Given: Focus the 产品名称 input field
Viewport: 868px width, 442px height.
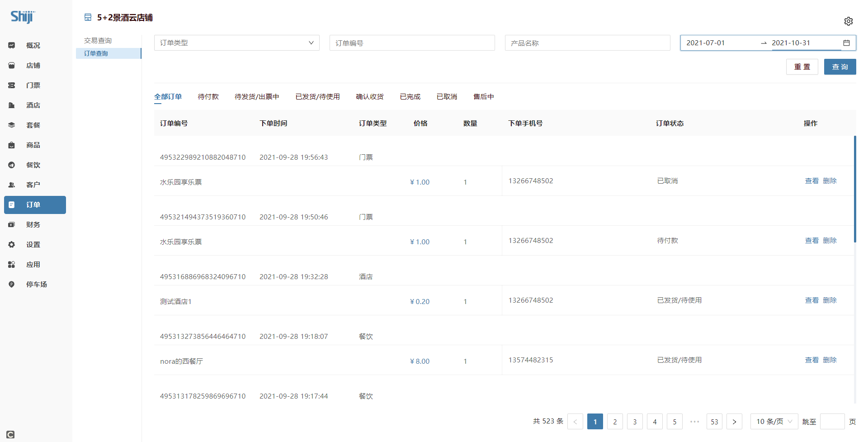Looking at the screenshot, I should click(588, 43).
